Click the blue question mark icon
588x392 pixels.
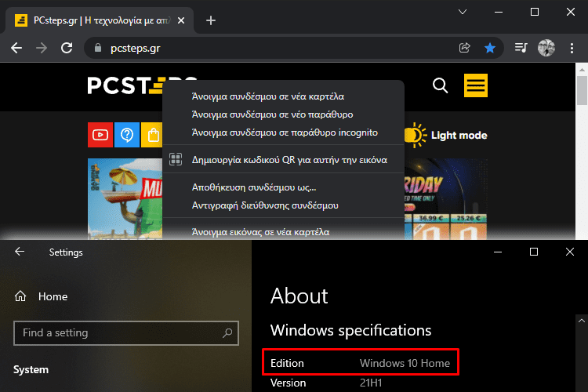pos(127,135)
